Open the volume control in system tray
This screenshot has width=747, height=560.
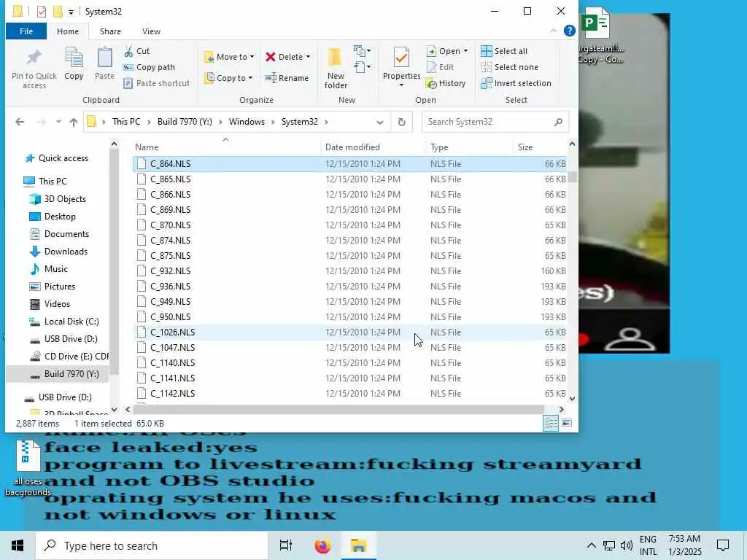click(627, 545)
